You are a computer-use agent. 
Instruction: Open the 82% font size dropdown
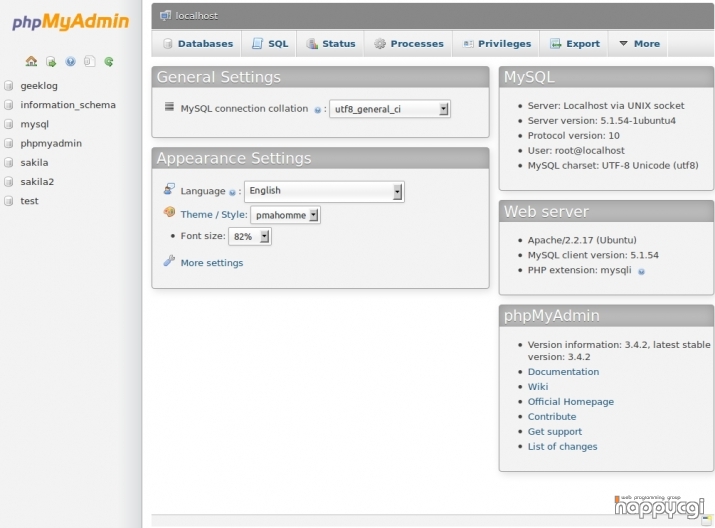point(250,236)
